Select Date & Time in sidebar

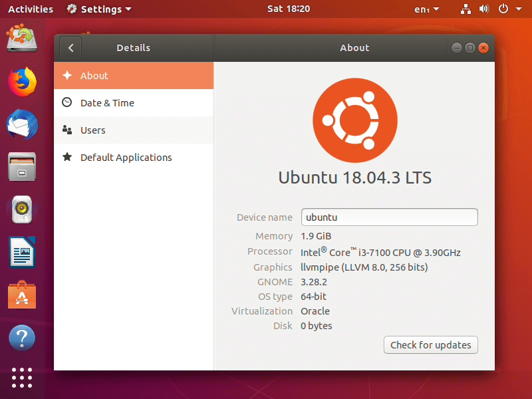pyautogui.click(x=134, y=103)
